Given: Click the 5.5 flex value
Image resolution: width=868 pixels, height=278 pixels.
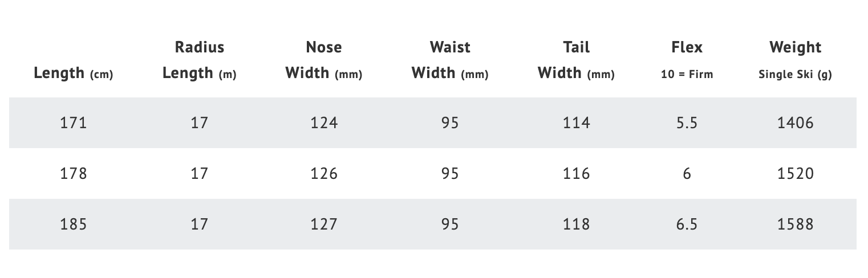Looking at the screenshot, I should tap(687, 123).
